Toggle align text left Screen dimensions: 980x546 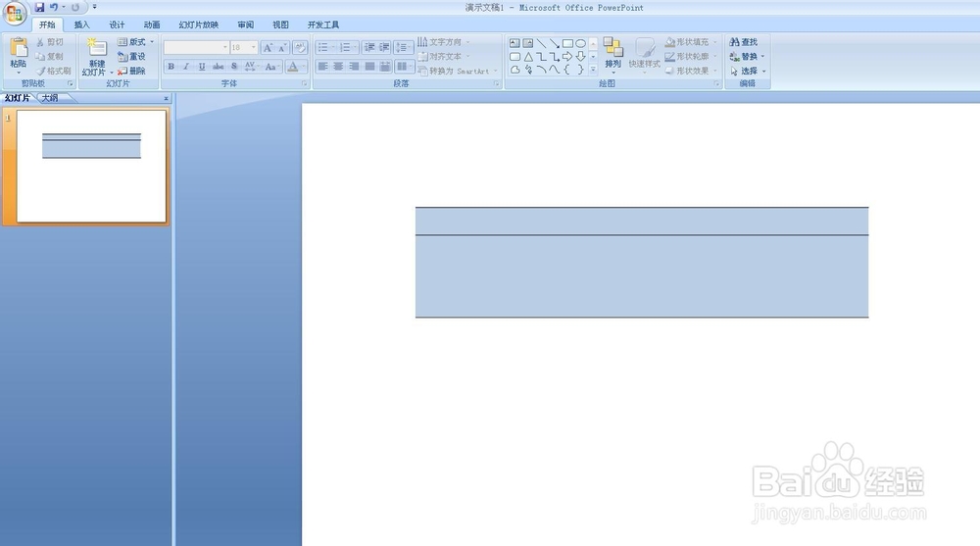point(323,67)
